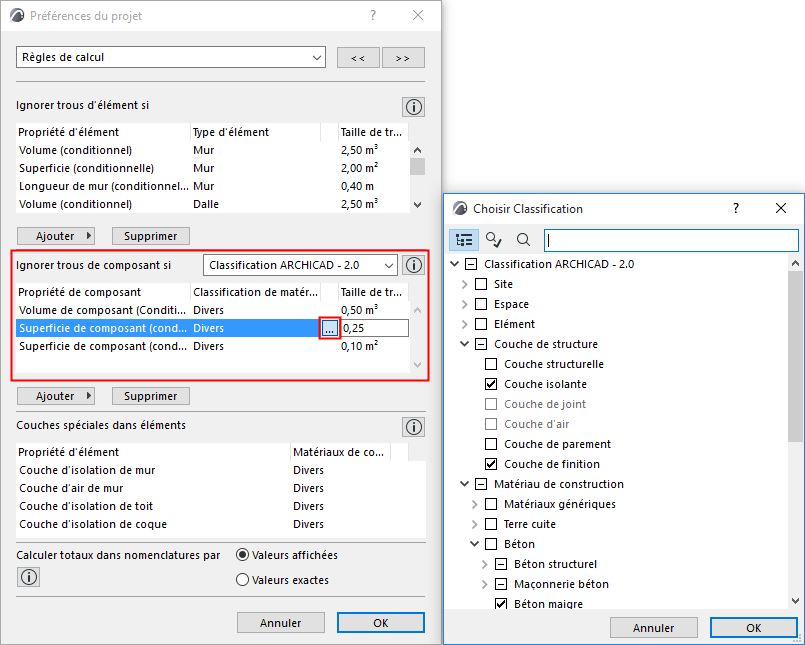The image size is (805, 645).
Task: Select 'Couche d'isolation de toit' row
Action: (221, 506)
